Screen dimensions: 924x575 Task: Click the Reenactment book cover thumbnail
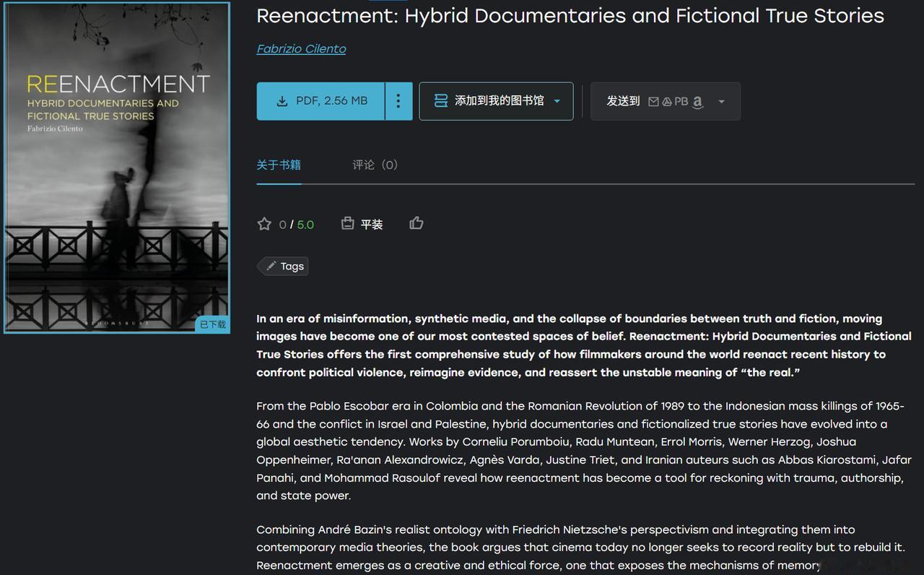(x=117, y=168)
